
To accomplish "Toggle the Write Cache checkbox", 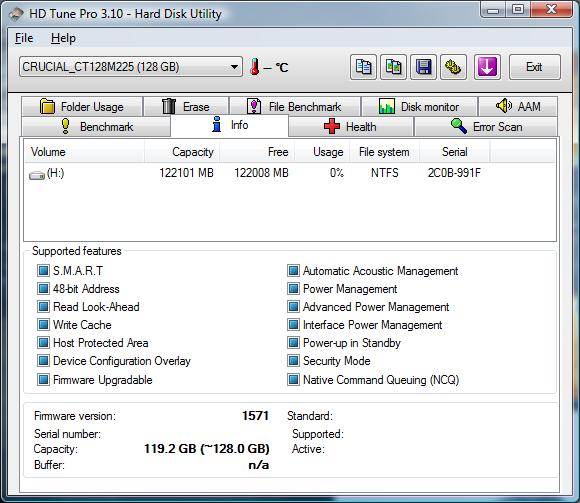I will click(43, 325).
